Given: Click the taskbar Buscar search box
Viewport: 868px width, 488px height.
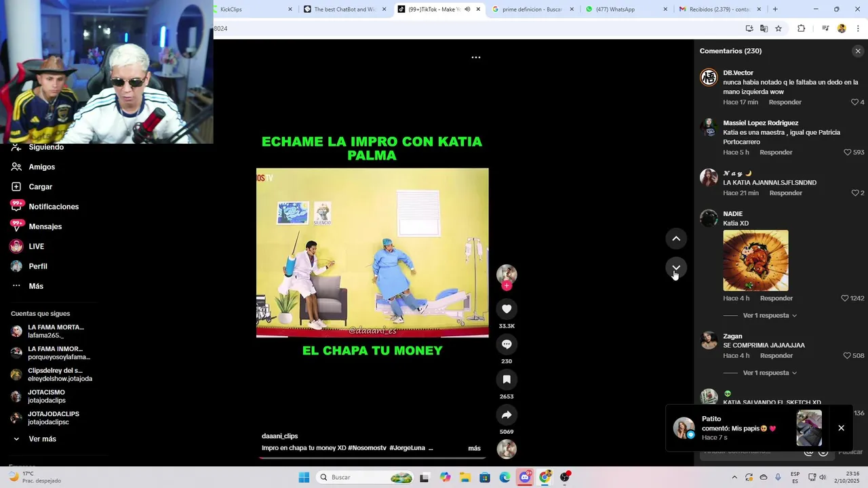Looking at the screenshot, I should pyautogui.click(x=365, y=477).
